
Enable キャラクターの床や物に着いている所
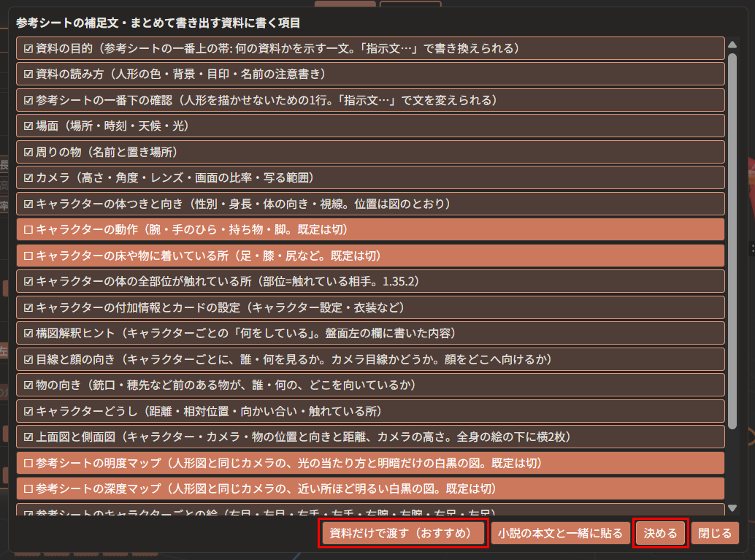[x=370, y=256]
